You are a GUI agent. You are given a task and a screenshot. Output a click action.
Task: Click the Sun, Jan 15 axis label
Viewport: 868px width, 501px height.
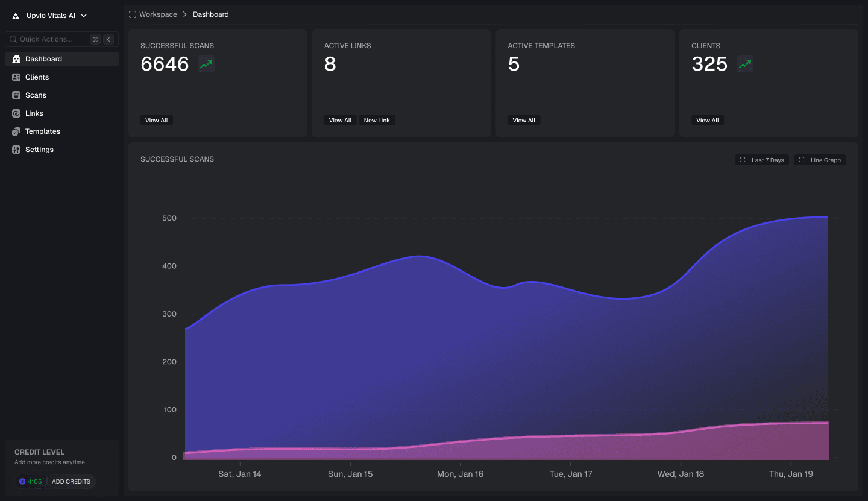pyautogui.click(x=350, y=474)
